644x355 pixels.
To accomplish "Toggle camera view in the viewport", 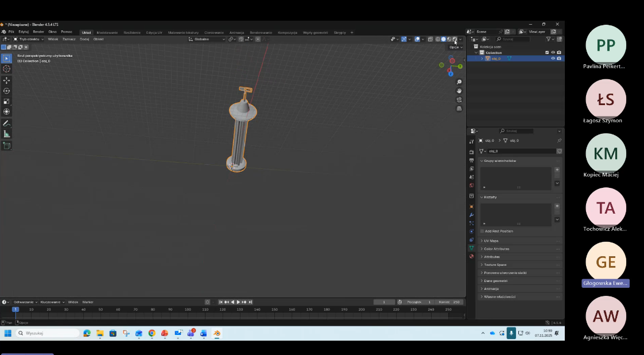I will [x=459, y=99].
